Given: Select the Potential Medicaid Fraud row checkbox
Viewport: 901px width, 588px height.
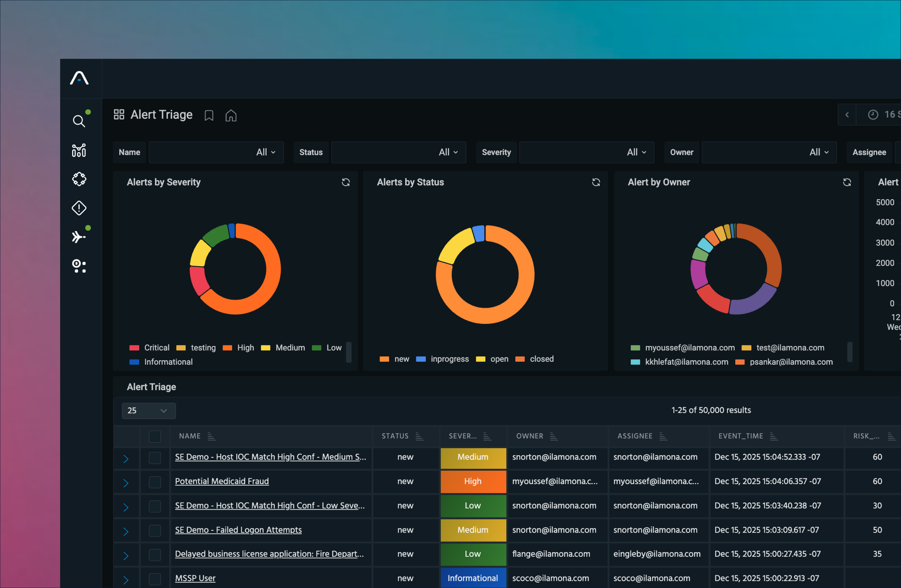Looking at the screenshot, I should [x=155, y=482].
